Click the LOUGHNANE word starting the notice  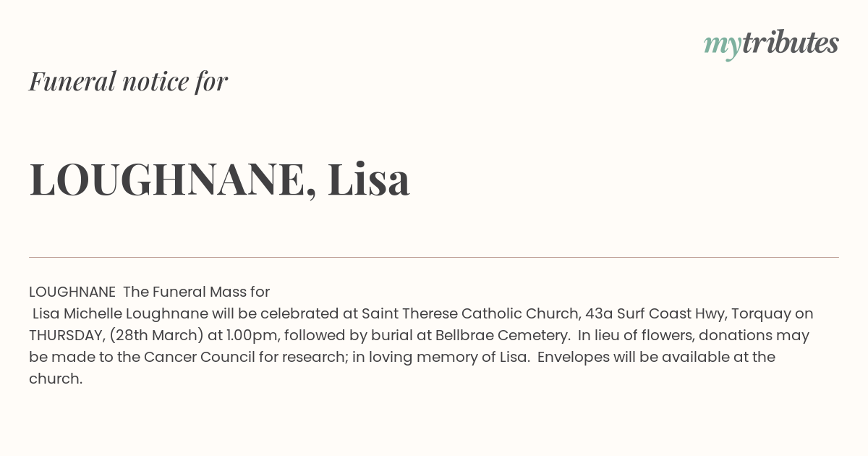72,292
